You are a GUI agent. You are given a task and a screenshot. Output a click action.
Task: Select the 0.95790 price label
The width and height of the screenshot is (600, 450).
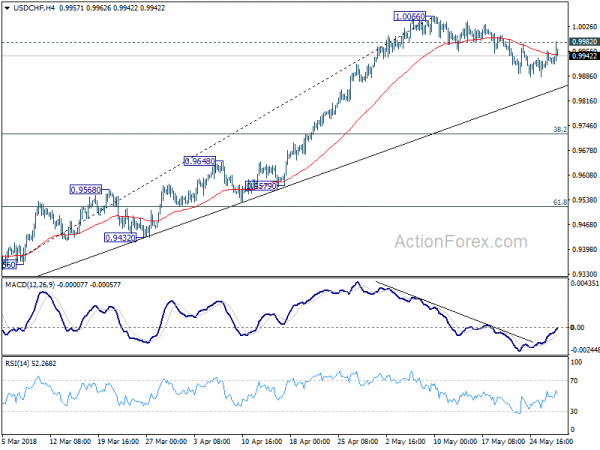click(x=261, y=186)
